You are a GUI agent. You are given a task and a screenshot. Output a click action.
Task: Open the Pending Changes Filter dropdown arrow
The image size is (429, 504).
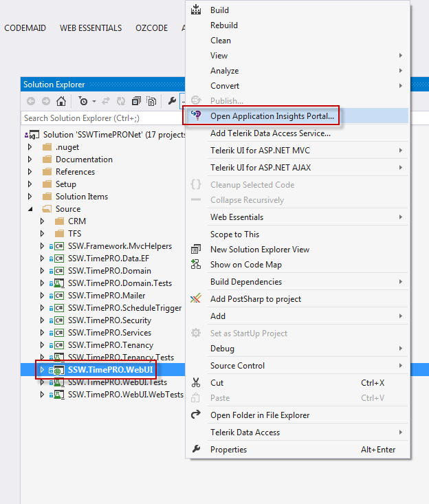coord(94,102)
